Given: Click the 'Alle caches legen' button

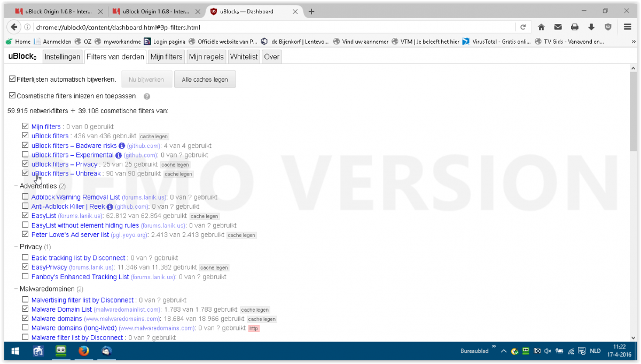Looking at the screenshot, I should 205,80.
